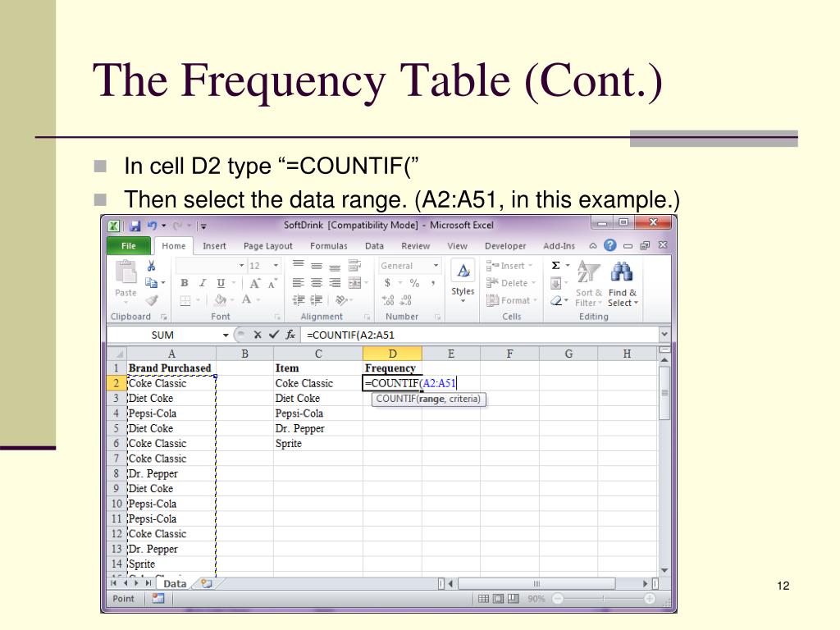This screenshot has height=630, width=840.
Task: Click the Undo arrow icon
Action: point(153,226)
